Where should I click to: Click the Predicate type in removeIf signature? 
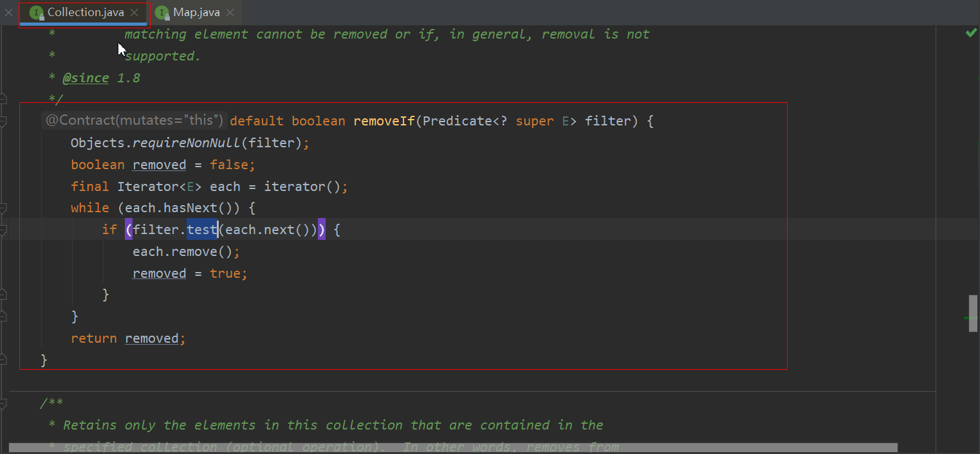pyautogui.click(x=458, y=121)
